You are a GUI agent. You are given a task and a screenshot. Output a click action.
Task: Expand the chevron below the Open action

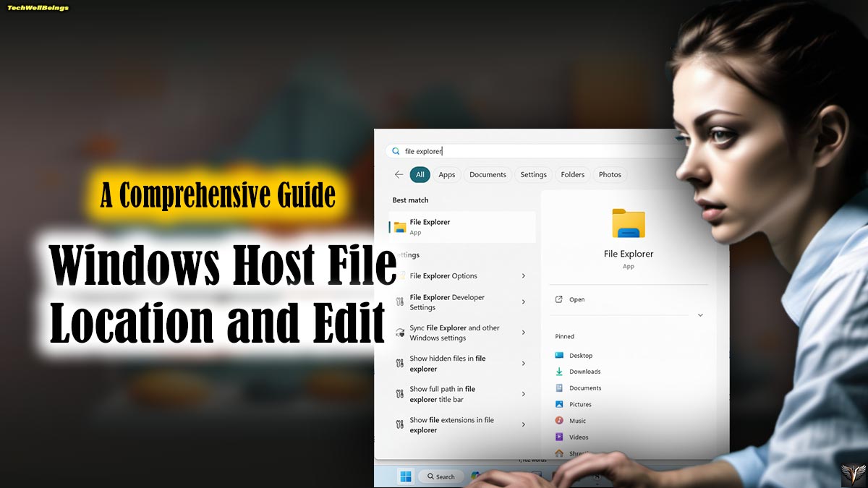pyautogui.click(x=699, y=315)
